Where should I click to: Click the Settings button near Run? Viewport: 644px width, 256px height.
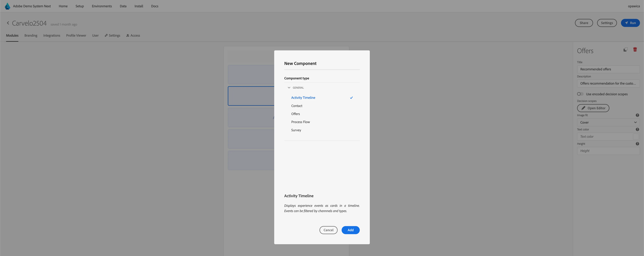point(607,23)
